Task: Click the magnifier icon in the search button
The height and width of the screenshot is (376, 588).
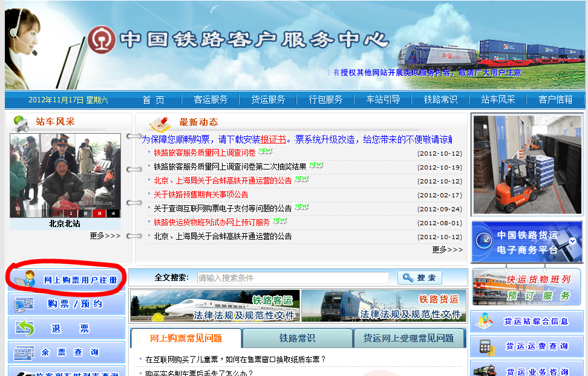Action: tap(408, 278)
